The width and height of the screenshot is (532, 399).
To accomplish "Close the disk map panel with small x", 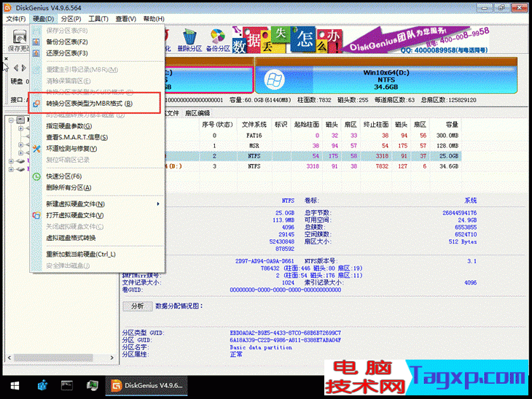I will (6, 59).
